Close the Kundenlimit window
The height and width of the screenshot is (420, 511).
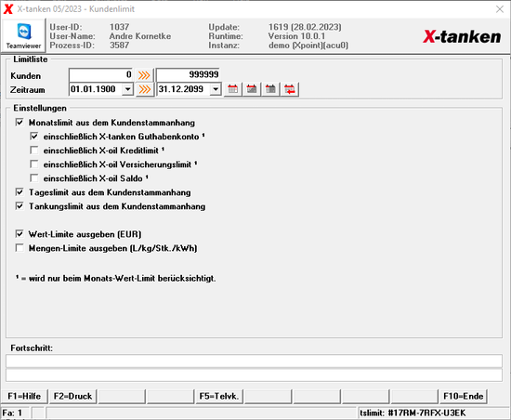[500, 9]
